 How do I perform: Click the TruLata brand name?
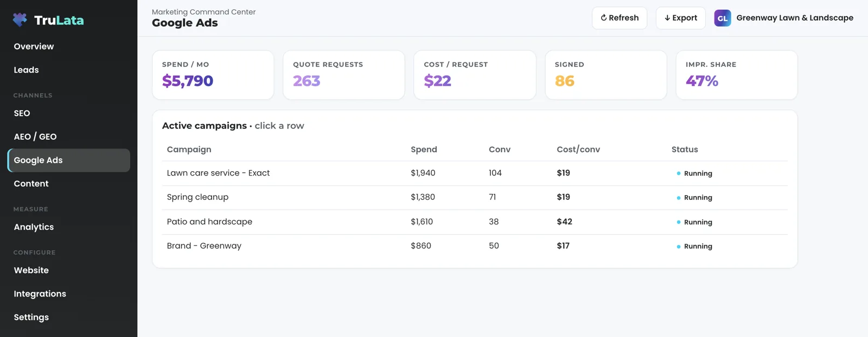click(59, 21)
